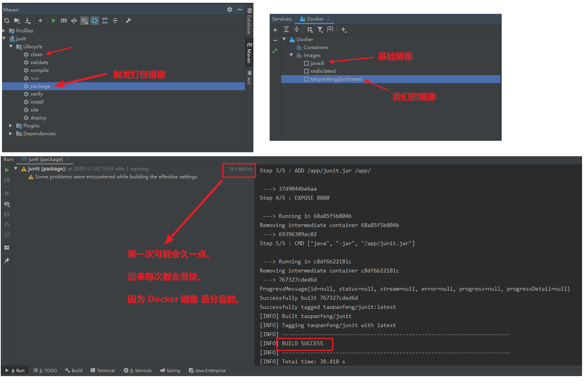Click minus icon in Services left strip
The height and width of the screenshot is (384, 588).
[275, 40]
